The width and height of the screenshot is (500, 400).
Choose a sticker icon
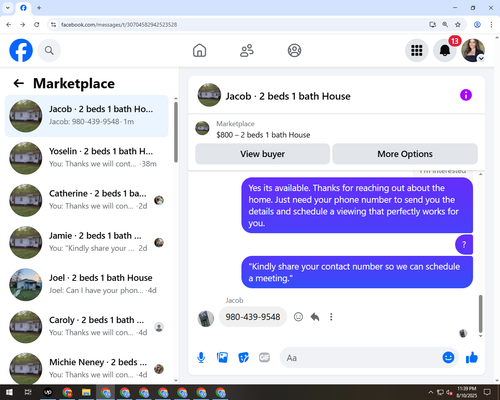[x=243, y=358]
